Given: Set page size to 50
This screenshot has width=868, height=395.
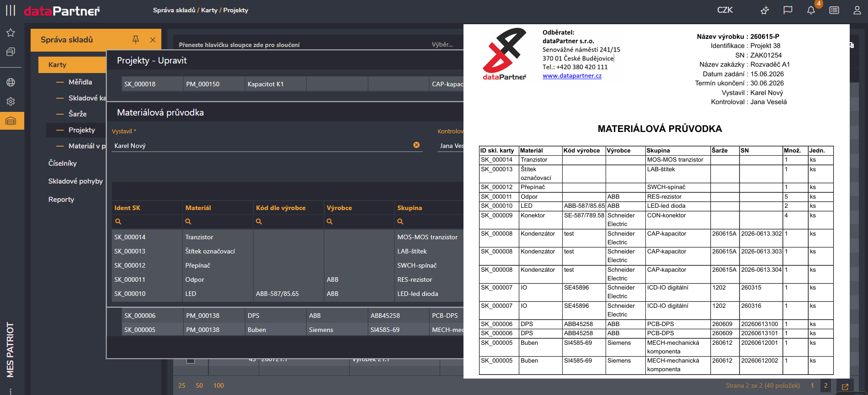Looking at the screenshot, I should (199, 385).
